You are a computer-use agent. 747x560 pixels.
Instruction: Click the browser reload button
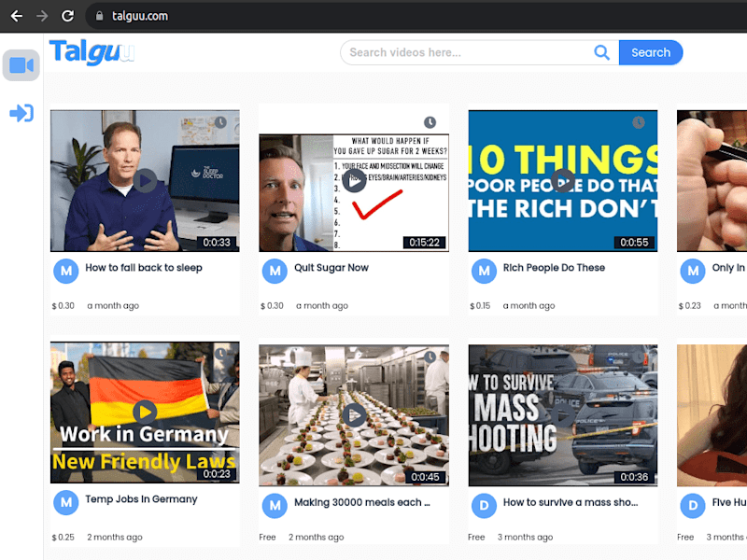[67, 16]
